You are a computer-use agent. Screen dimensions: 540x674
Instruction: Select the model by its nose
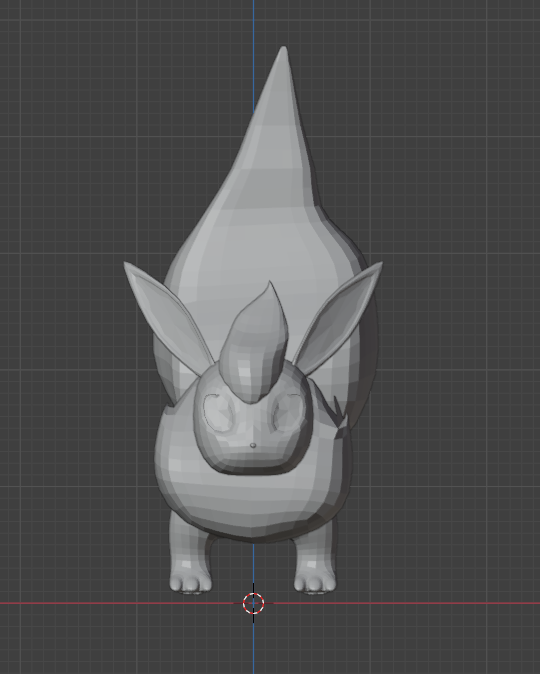[x=253, y=445]
